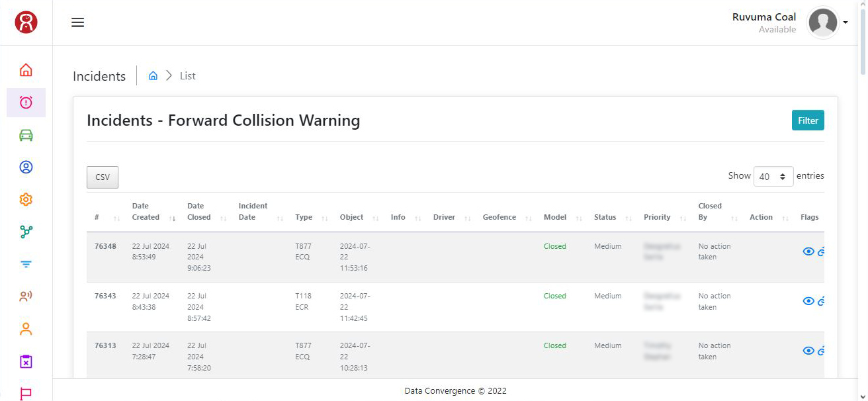Click the Filter button
Image resolution: width=868 pixels, height=401 pixels.
click(x=807, y=120)
